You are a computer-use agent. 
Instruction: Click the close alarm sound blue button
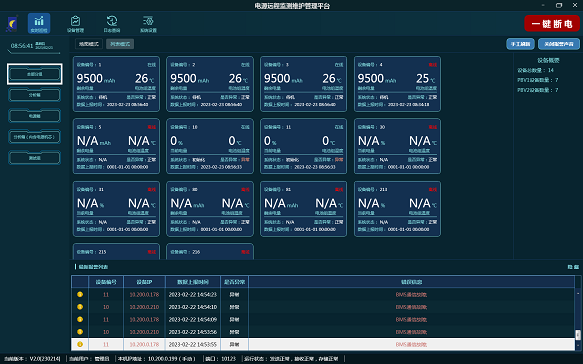click(559, 44)
